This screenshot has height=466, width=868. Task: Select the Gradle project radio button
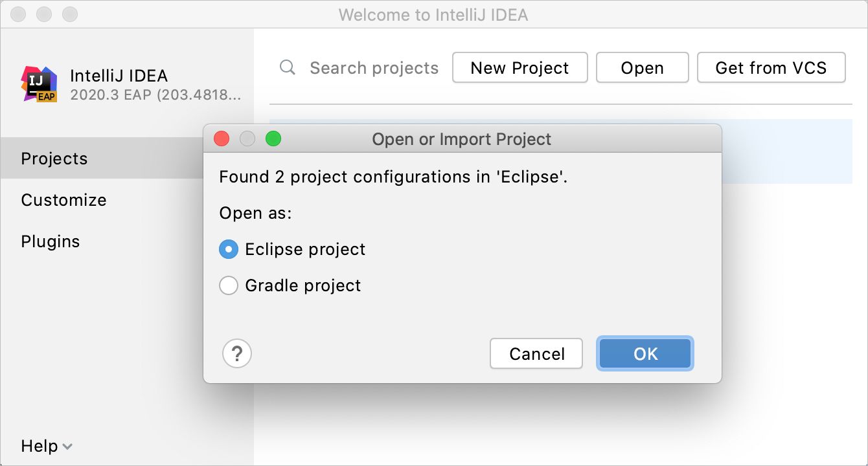228,285
